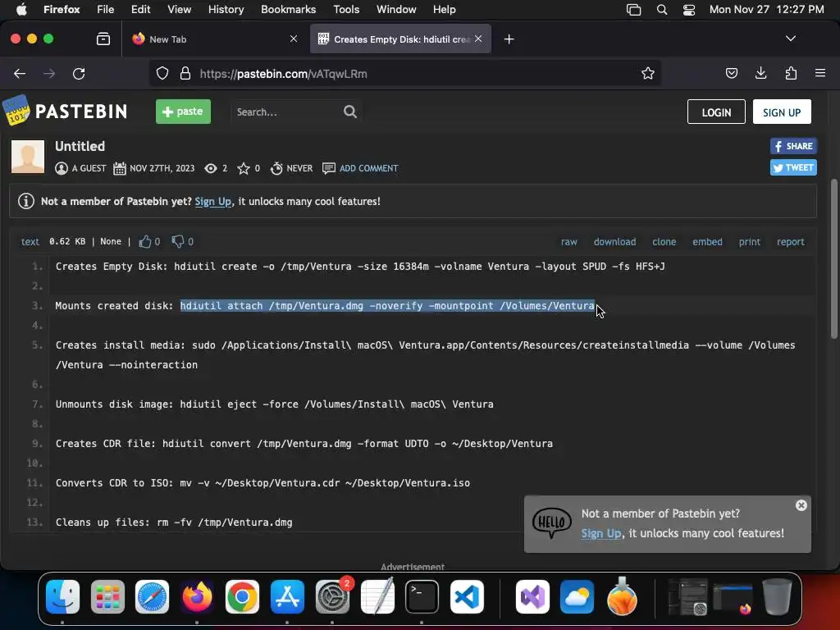Click the SIGN UP button
The image size is (840, 630).
tap(782, 112)
